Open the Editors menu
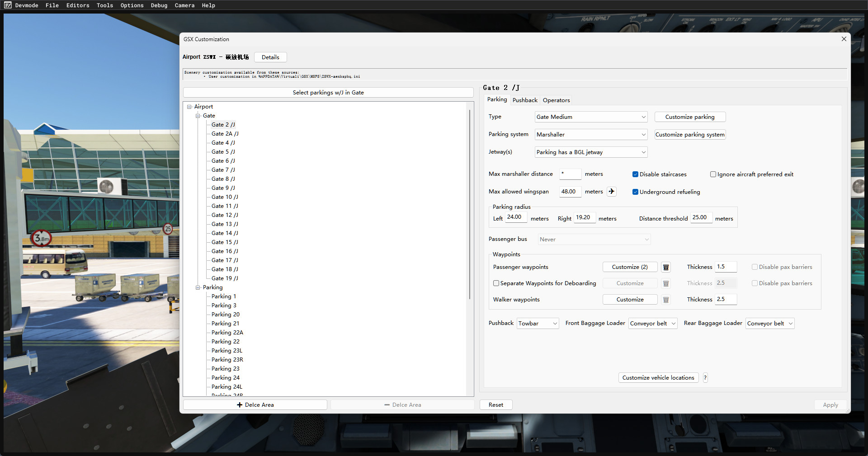This screenshot has height=456, width=868. pos(78,5)
